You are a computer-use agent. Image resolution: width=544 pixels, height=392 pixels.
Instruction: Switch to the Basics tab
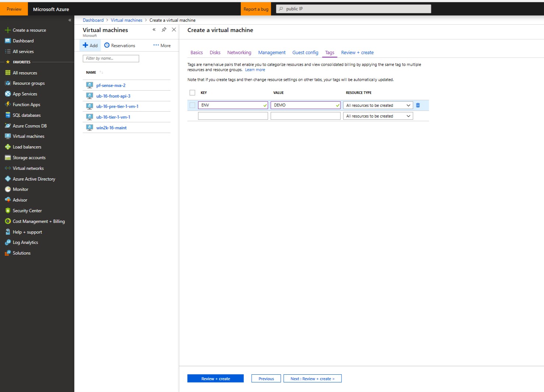[197, 53]
